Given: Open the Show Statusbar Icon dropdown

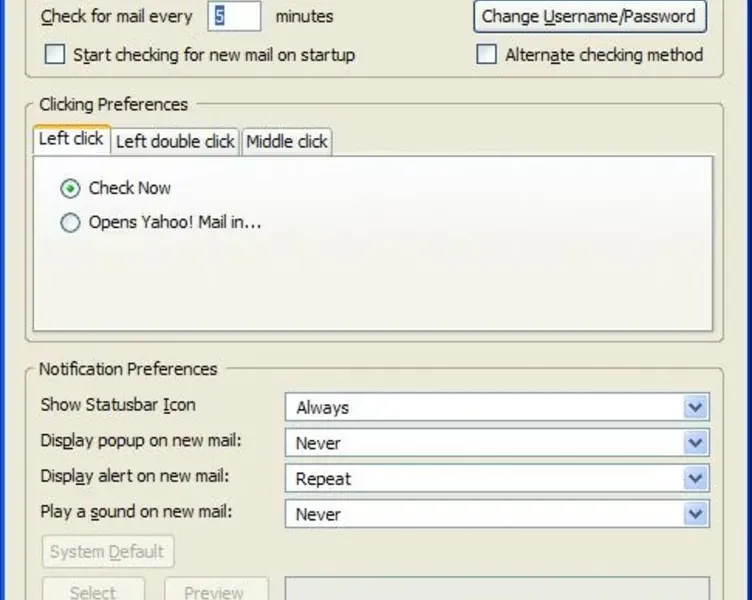Looking at the screenshot, I should [x=497, y=407].
